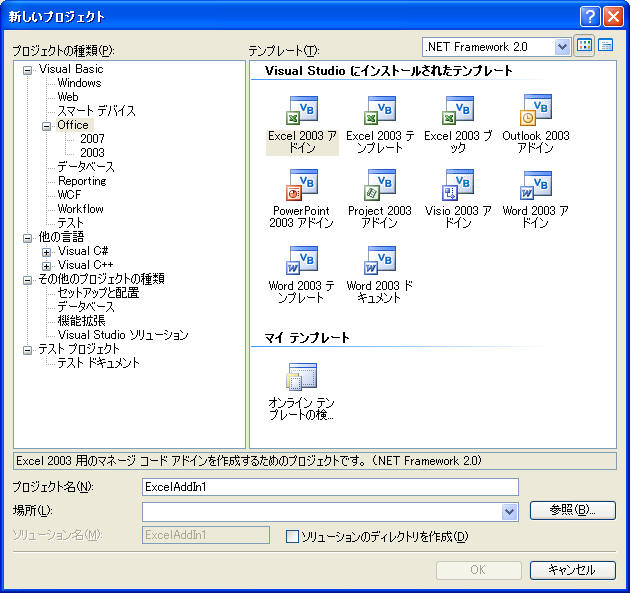Screen dimensions: 630x593
Task: Check ソリューションのディレクトリを作成 checkbox
Action: pos(292,536)
